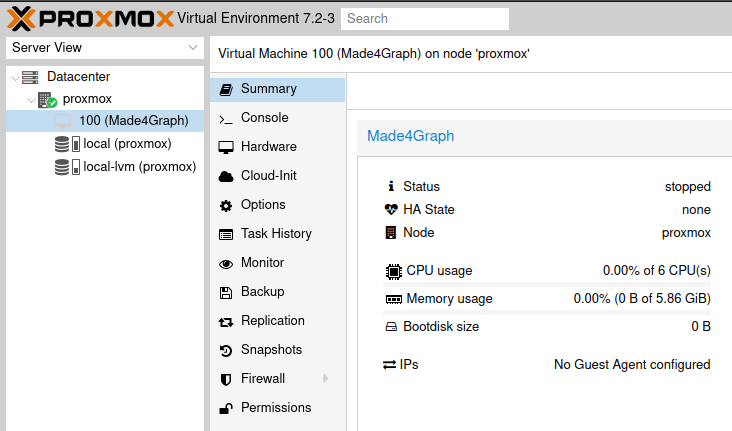732x431 pixels.
Task: Click the Monitor eye icon
Action: (x=225, y=263)
